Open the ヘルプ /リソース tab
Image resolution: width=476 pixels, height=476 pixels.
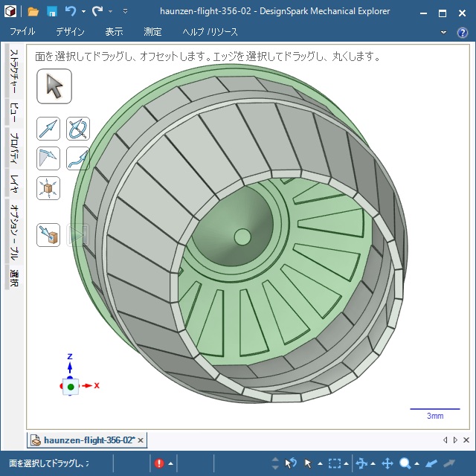click(210, 31)
